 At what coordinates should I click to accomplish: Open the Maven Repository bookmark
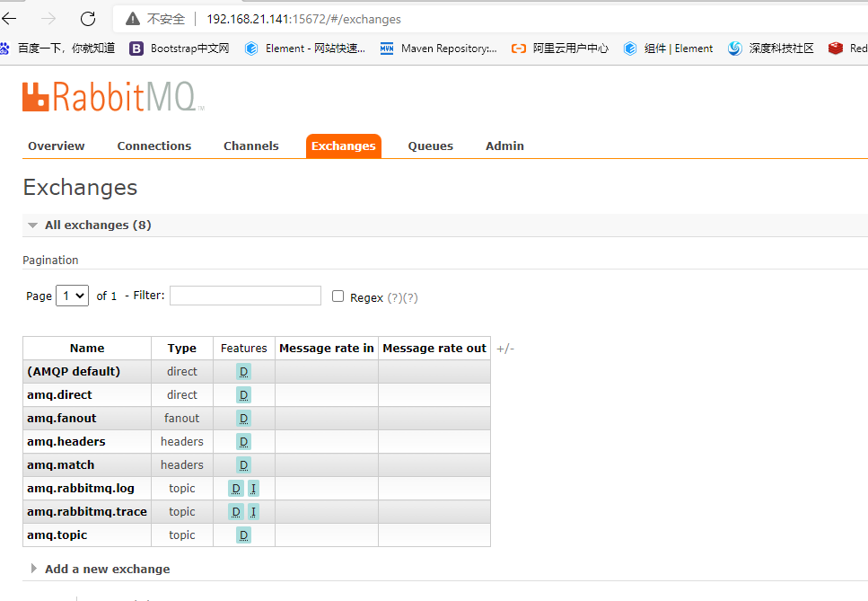point(438,49)
